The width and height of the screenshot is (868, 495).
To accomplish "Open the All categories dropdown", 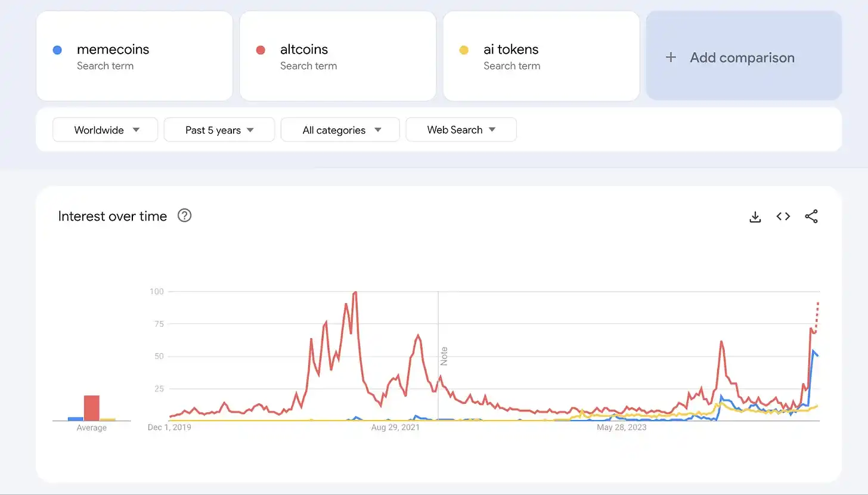I will 340,130.
